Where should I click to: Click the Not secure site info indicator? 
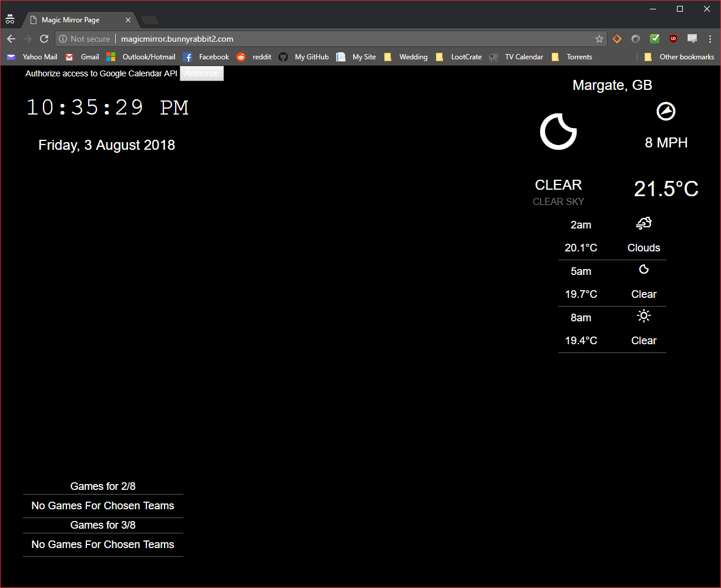pos(85,39)
